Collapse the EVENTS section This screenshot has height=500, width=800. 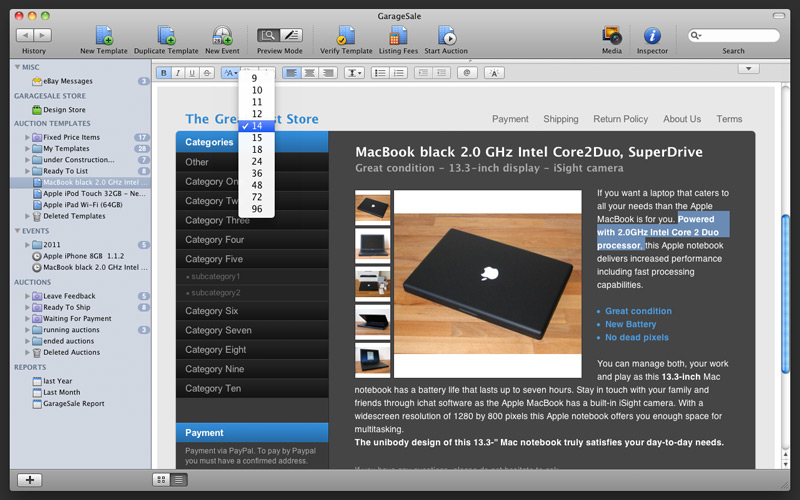point(17,231)
